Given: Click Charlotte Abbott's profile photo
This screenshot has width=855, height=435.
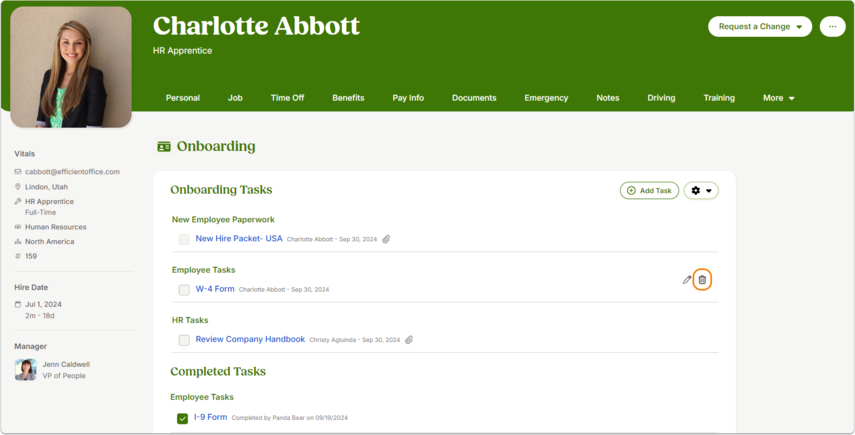Looking at the screenshot, I should coord(71,67).
